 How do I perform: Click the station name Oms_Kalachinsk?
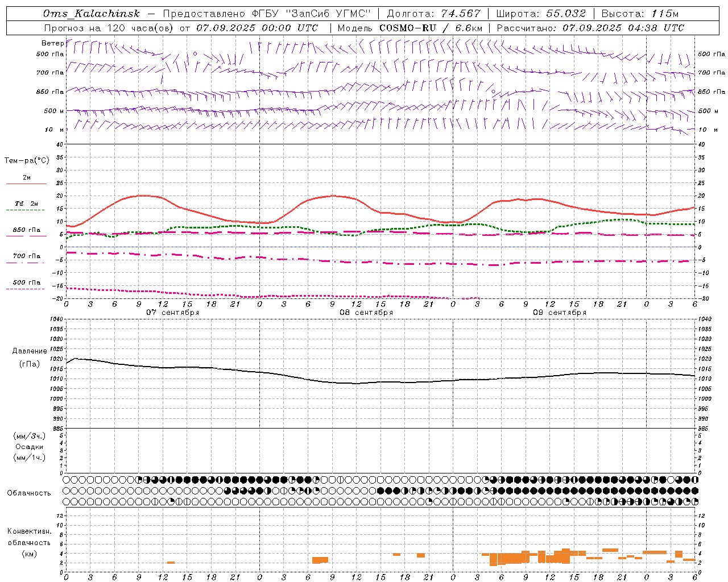(92, 14)
